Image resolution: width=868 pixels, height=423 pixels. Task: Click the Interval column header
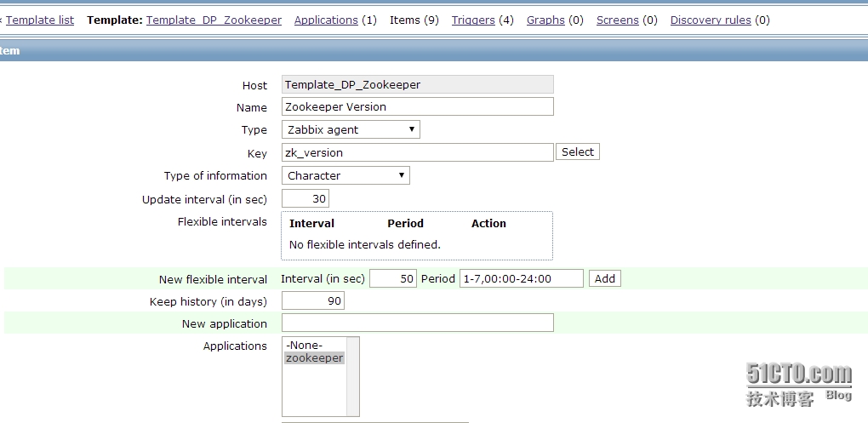pos(311,224)
